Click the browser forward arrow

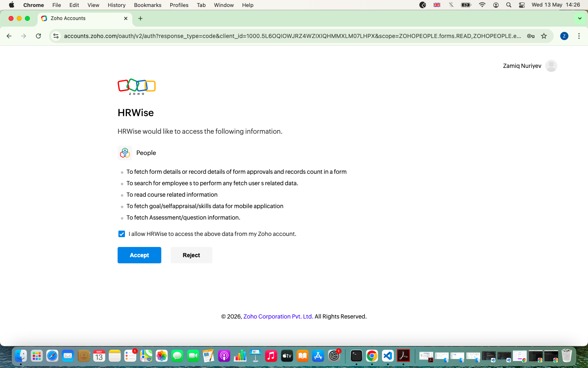click(24, 36)
